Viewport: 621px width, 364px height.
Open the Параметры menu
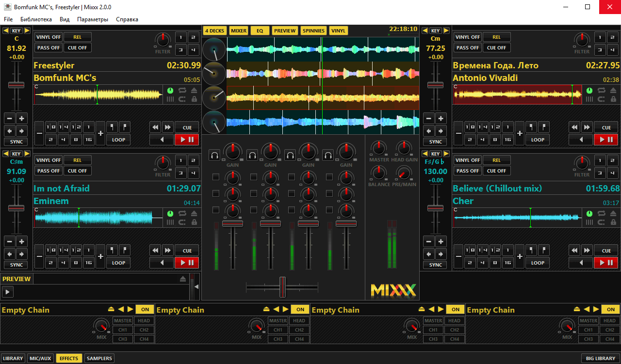pos(93,19)
